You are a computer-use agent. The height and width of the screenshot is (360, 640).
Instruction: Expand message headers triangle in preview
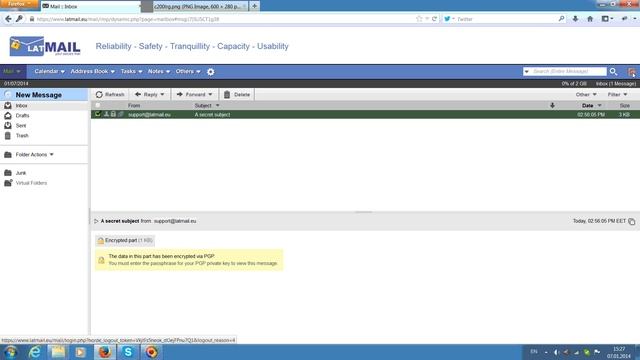point(96,221)
